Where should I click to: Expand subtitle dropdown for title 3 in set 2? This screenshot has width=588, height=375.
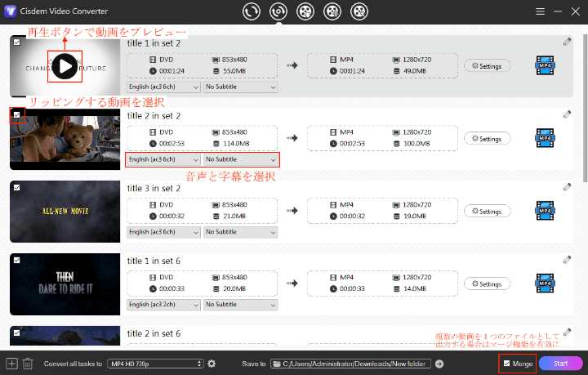click(x=240, y=232)
